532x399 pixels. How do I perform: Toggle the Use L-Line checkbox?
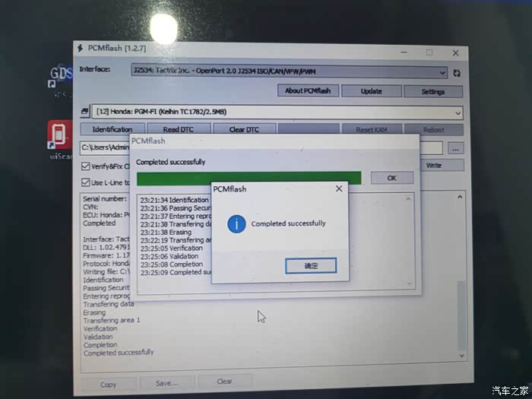click(85, 182)
